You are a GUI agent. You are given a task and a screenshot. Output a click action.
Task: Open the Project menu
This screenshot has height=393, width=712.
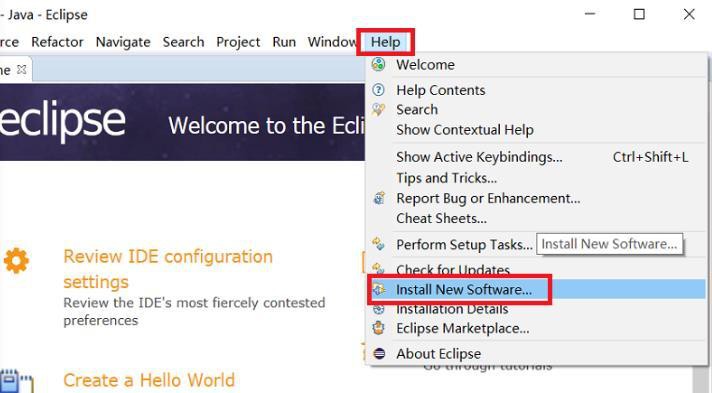[x=238, y=42]
